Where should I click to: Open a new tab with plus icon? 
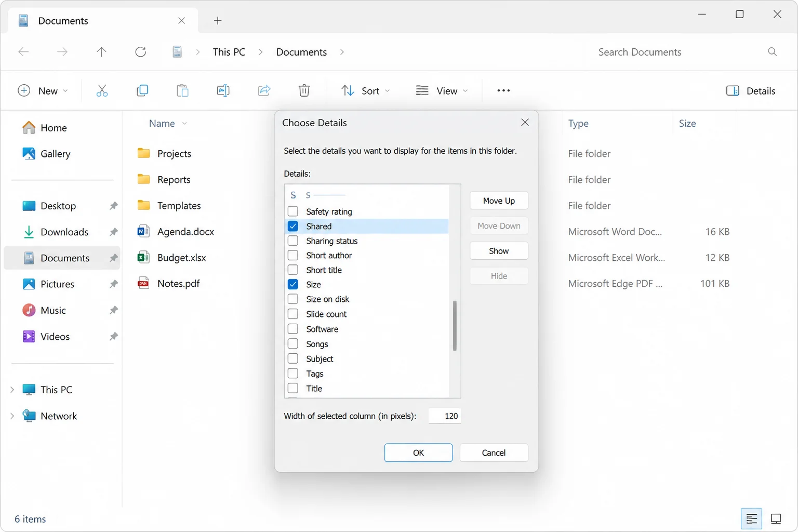pyautogui.click(x=218, y=21)
